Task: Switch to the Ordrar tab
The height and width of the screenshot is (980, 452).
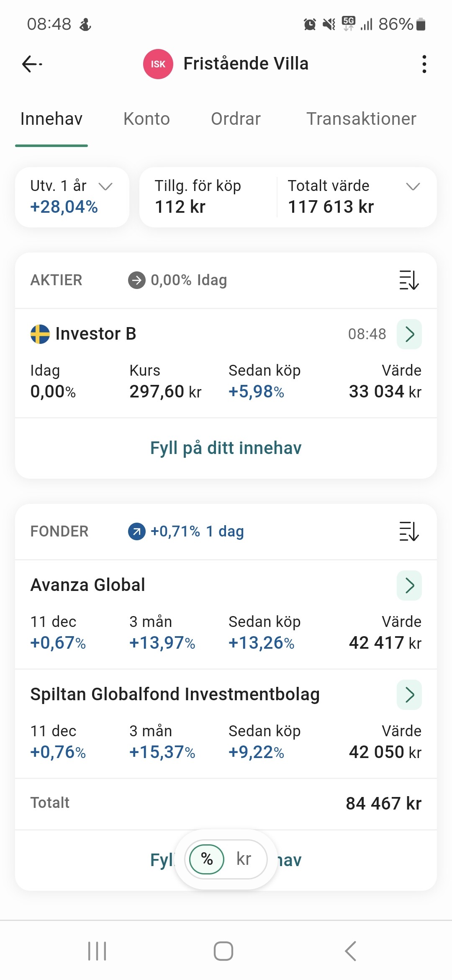Action: (236, 119)
